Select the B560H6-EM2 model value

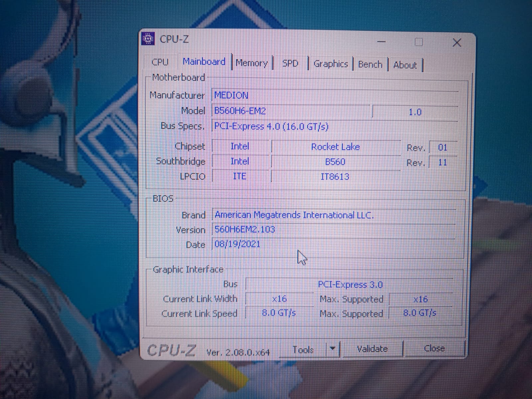pos(291,111)
